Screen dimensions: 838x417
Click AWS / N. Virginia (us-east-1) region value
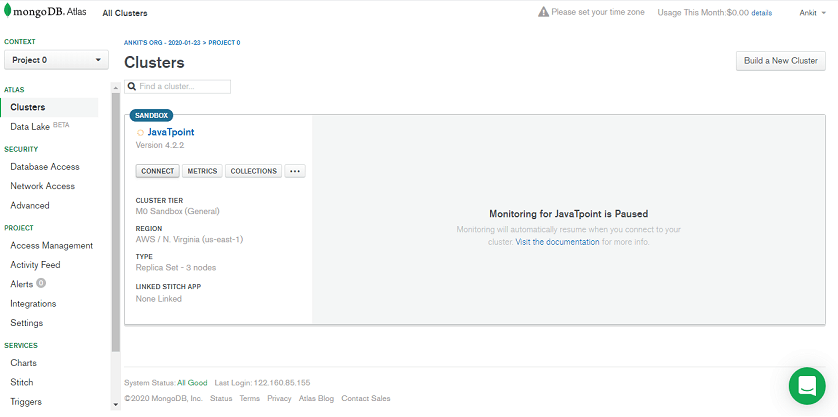click(x=189, y=240)
